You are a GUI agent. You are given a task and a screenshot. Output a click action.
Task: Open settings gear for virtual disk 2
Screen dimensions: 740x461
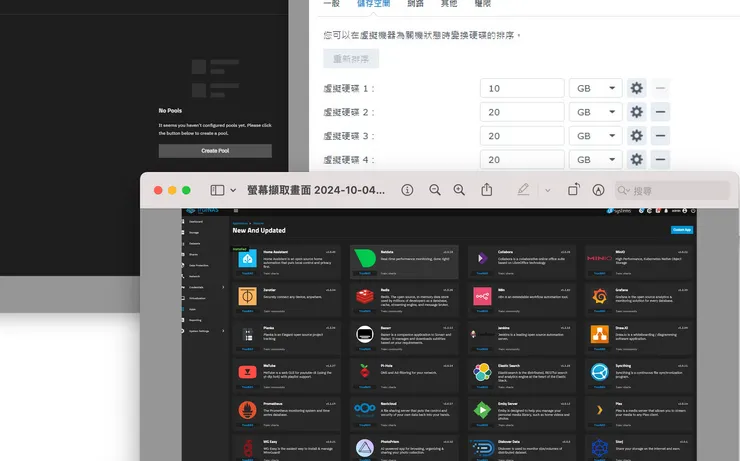point(637,112)
